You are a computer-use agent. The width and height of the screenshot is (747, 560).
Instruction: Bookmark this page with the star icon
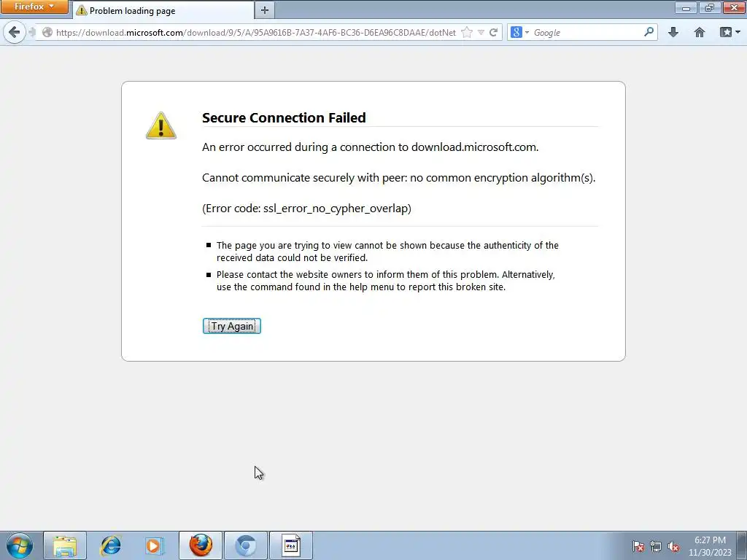click(x=467, y=32)
